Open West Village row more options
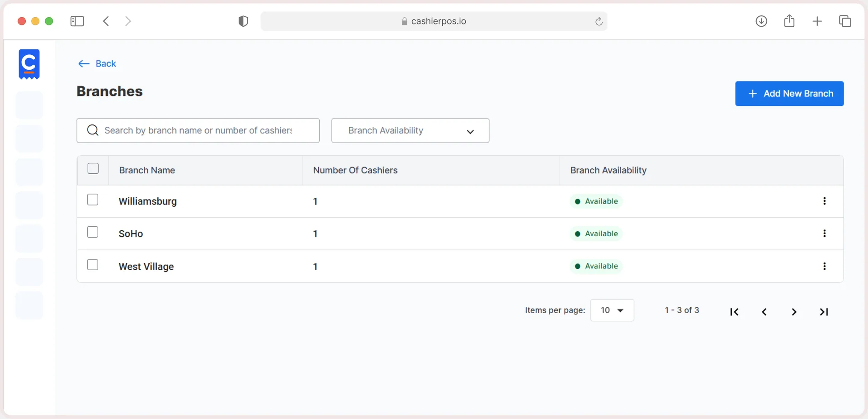Viewport: 868px width, 419px height. [825, 267]
